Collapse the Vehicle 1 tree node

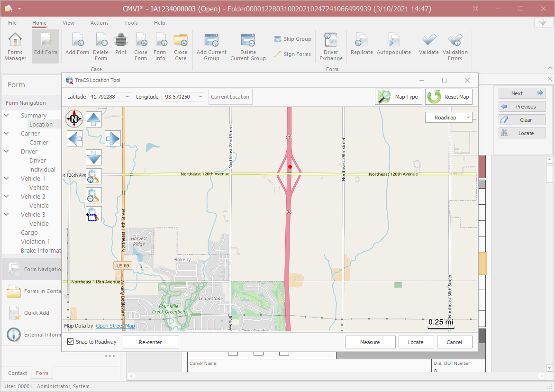[7, 179]
